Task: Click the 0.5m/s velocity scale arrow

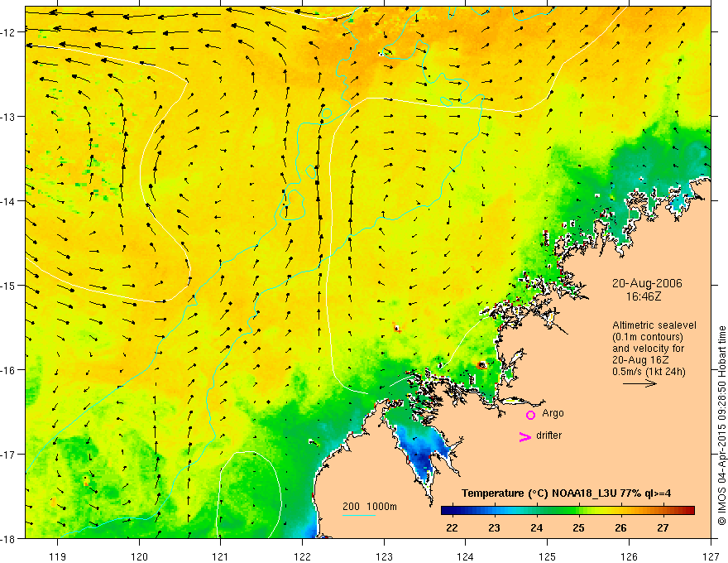Action: tap(639, 383)
